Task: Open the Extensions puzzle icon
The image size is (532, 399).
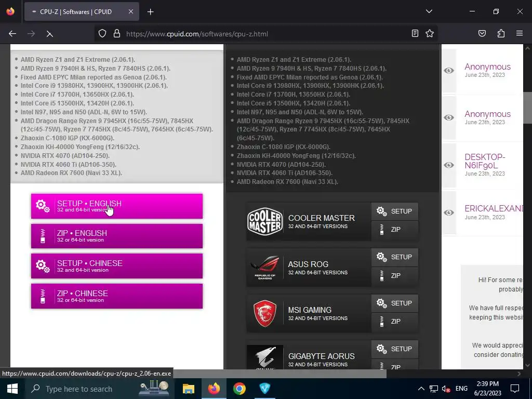Action: (501, 33)
